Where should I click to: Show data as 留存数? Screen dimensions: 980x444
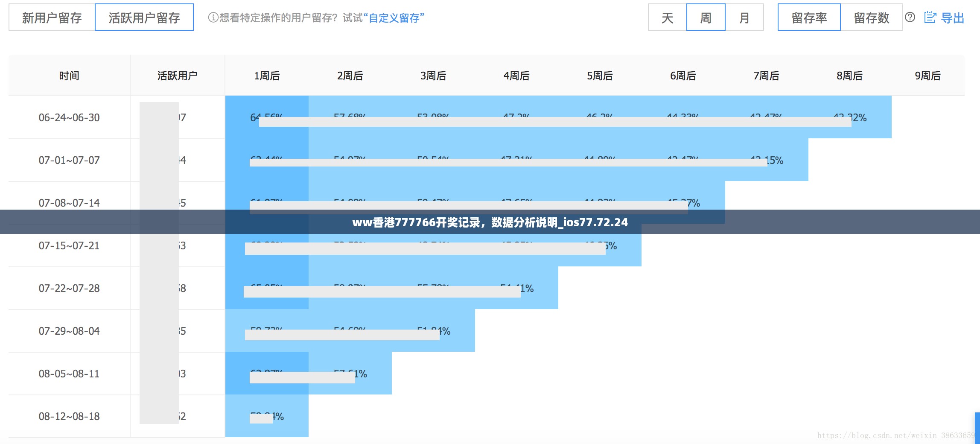pos(871,18)
